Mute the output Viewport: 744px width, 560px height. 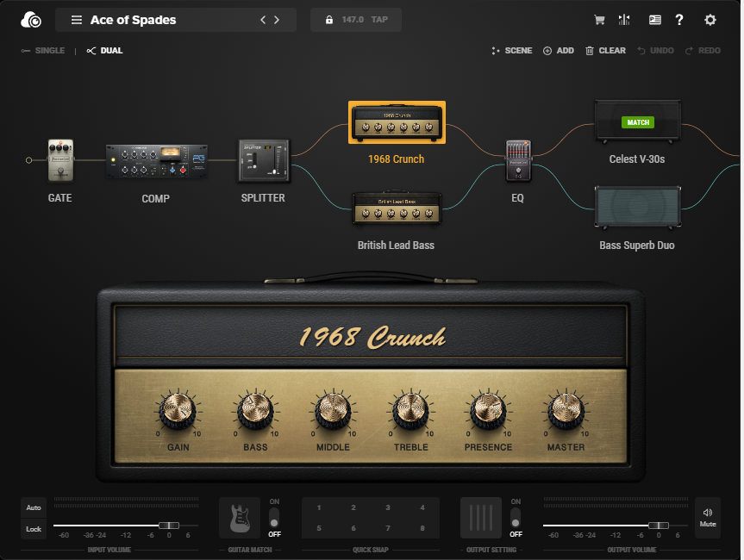pyautogui.click(x=708, y=517)
